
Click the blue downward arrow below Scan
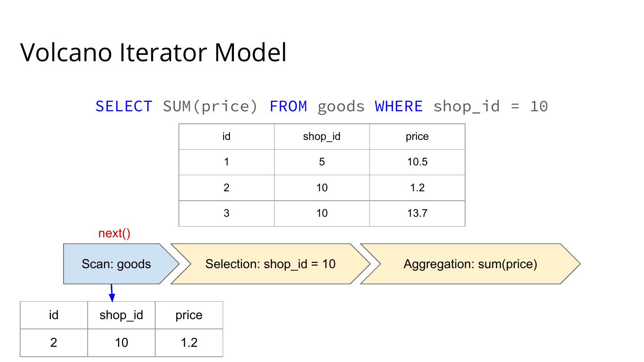pyautogui.click(x=112, y=293)
